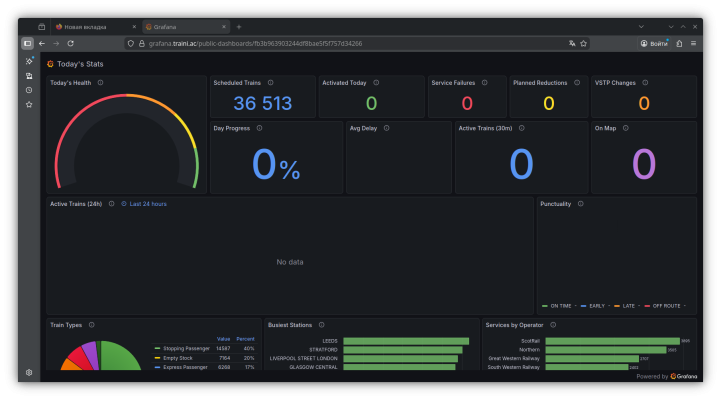This screenshot has height=400, width=721.
Task: Open Firefox sidebar history clock icon
Action: tap(29, 90)
